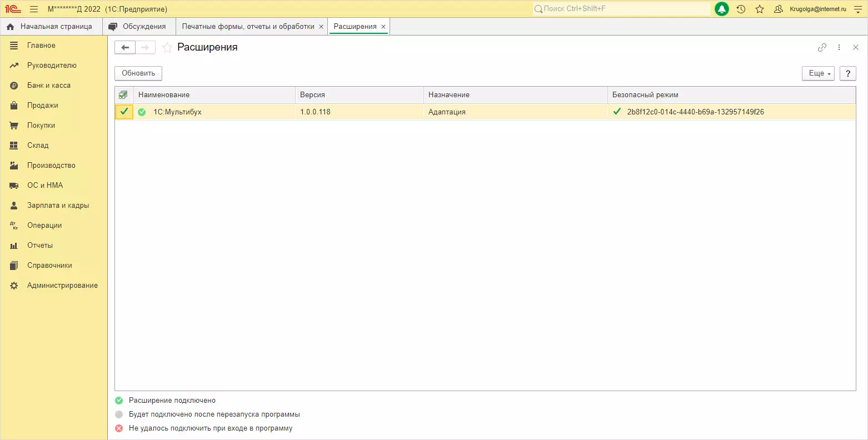Sort by the Наименование column header
The width and height of the screenshot is (868, 440).
pos(214,95)
